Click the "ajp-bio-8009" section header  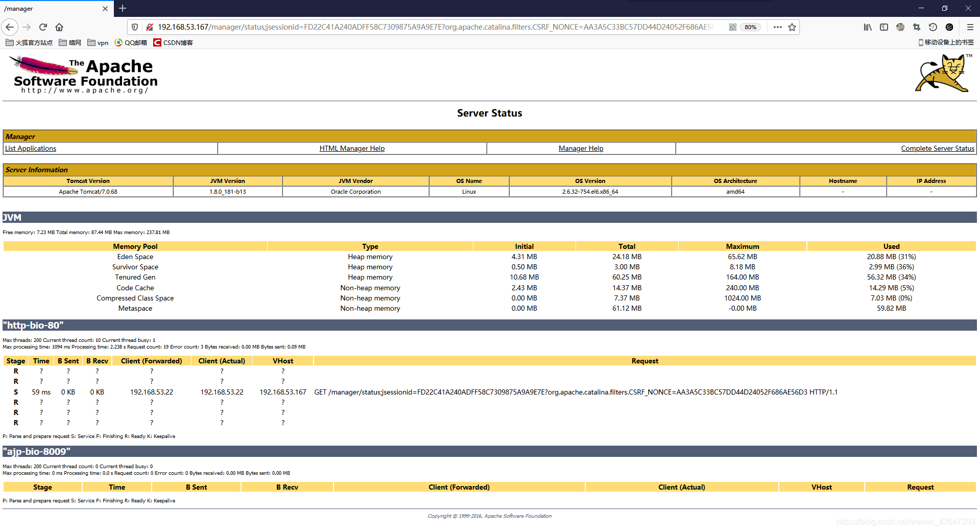coord(489,451)
